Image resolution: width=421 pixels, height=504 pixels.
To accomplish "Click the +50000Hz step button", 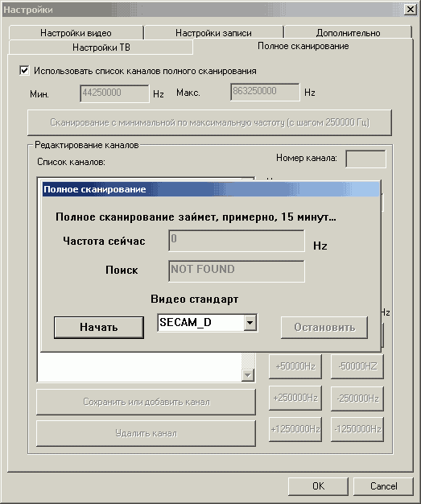I will 295,366.
